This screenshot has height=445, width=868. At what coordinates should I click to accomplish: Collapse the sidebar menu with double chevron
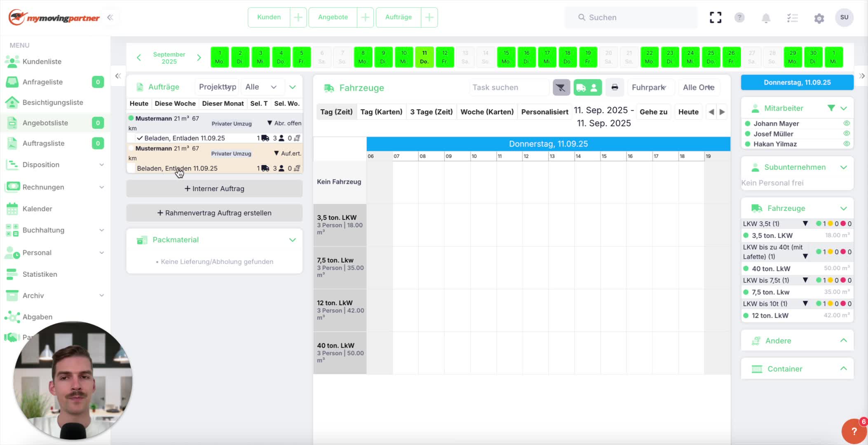tap(110, 17)
